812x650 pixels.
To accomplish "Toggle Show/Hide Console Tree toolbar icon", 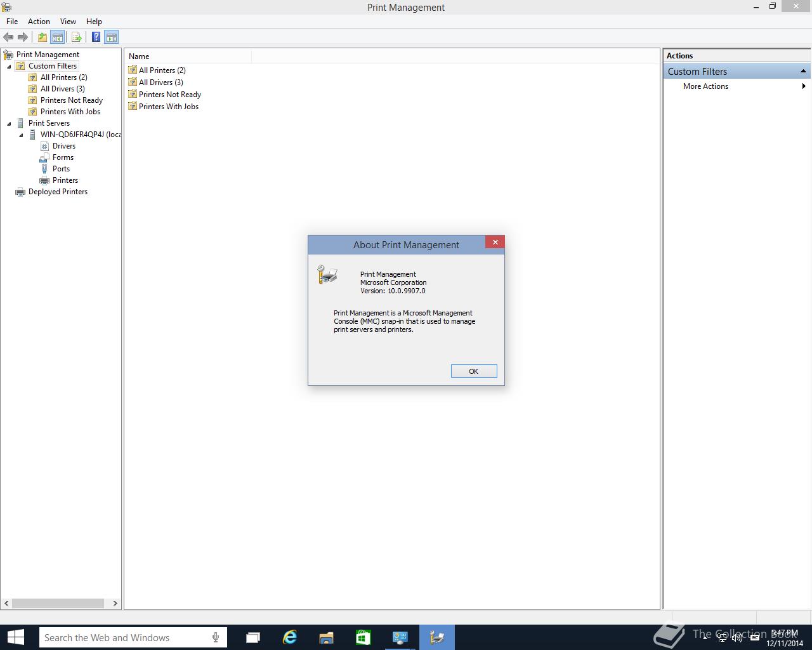I will [x=57, y=37].
